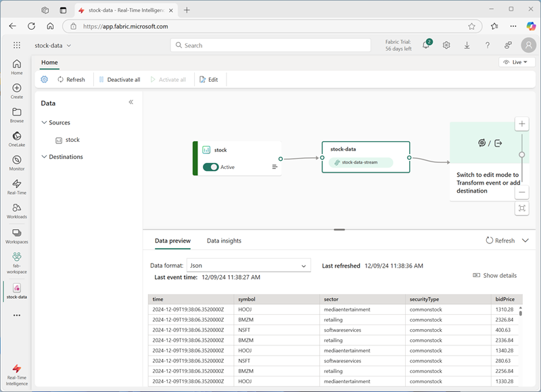541x392 pixels.
Task: Click the data table vertical scrollbar
Action: click(x=520, y=313)
